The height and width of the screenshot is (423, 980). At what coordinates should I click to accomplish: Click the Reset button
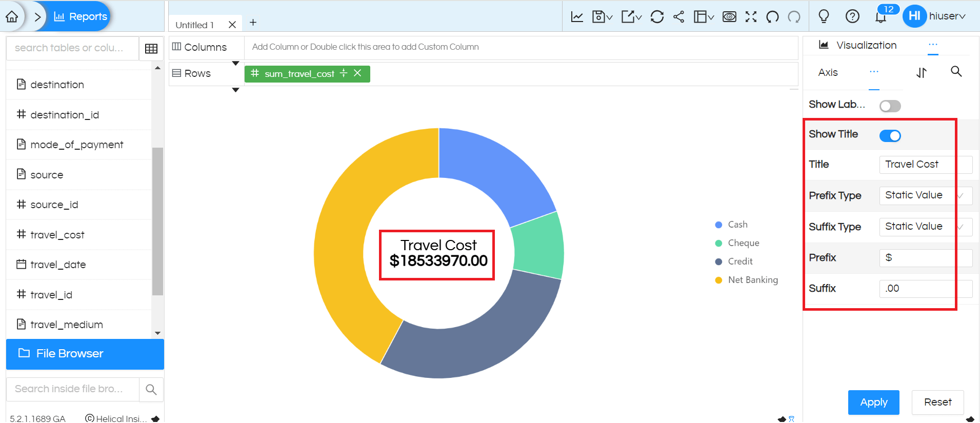click(937, 402)
